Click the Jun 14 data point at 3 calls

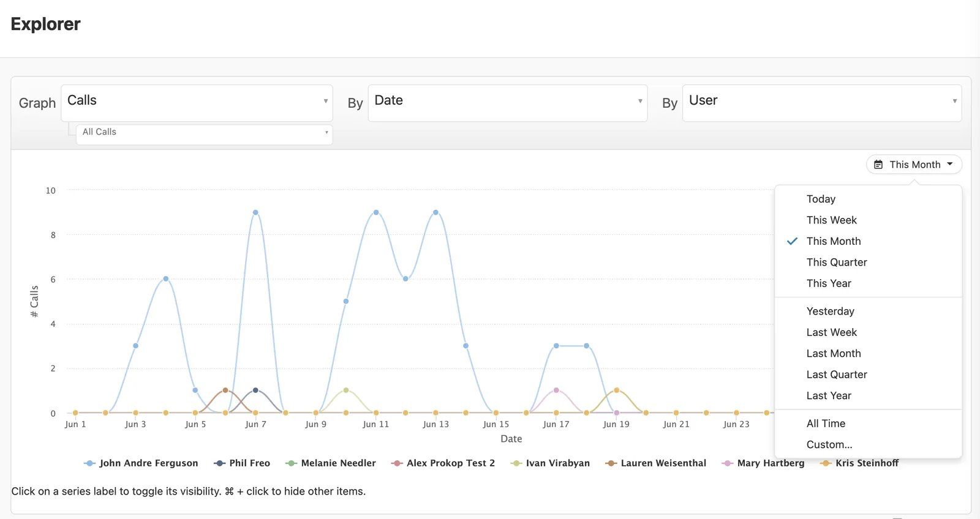coord(466,346)
